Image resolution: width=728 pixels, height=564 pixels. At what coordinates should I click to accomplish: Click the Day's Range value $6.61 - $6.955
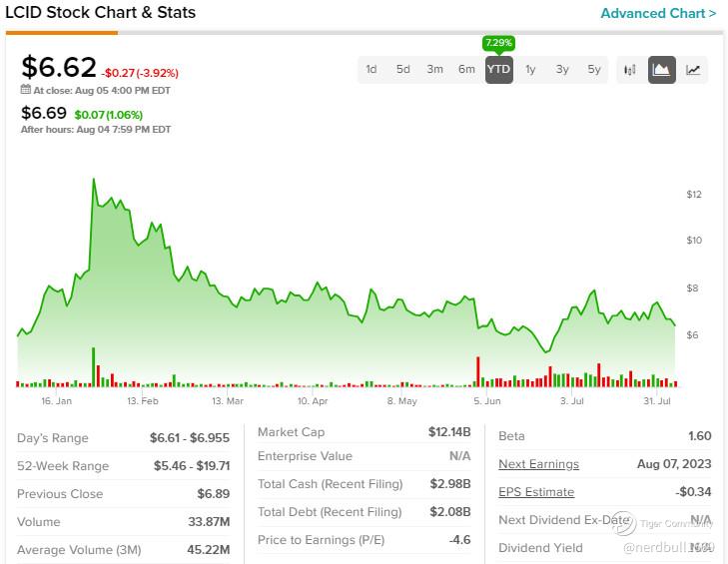point(190,438)
